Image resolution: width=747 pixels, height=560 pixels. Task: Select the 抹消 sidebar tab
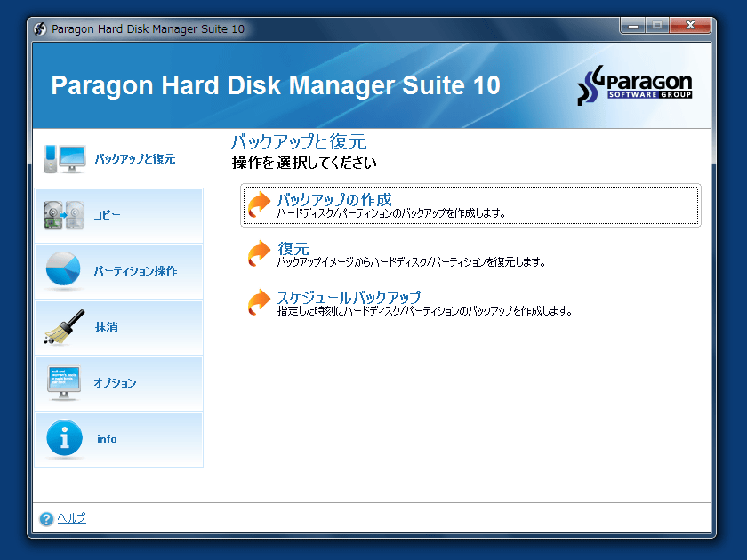click(x=118, y=328)
